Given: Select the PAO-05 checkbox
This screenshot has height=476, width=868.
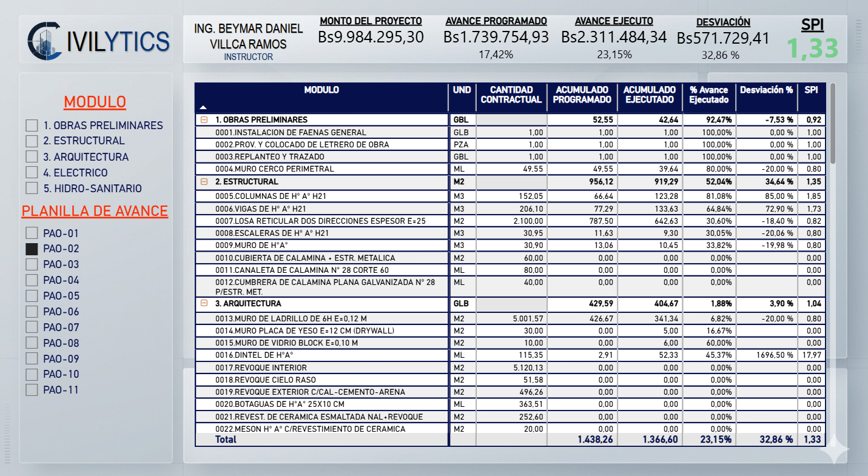Looking at the screenshot, I should tap(32, 296).
